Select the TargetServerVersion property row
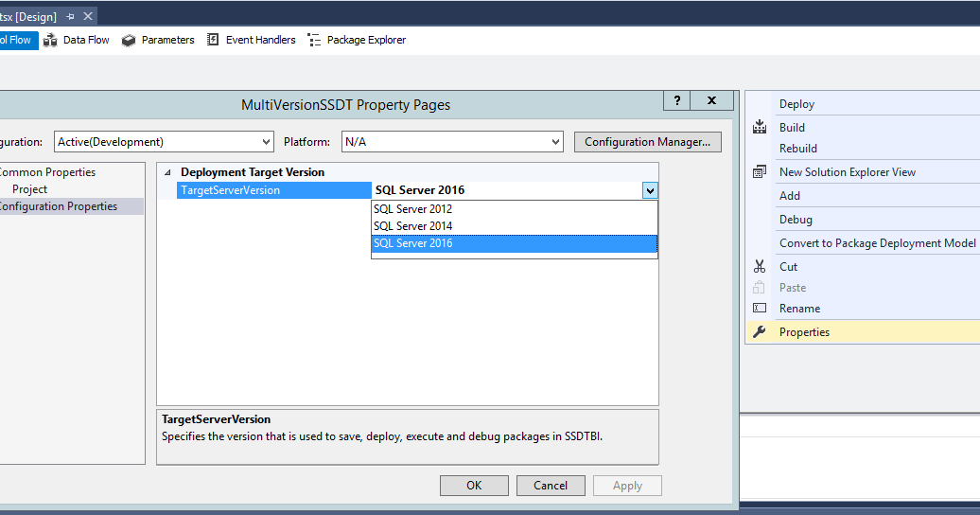 coord(273,190)
